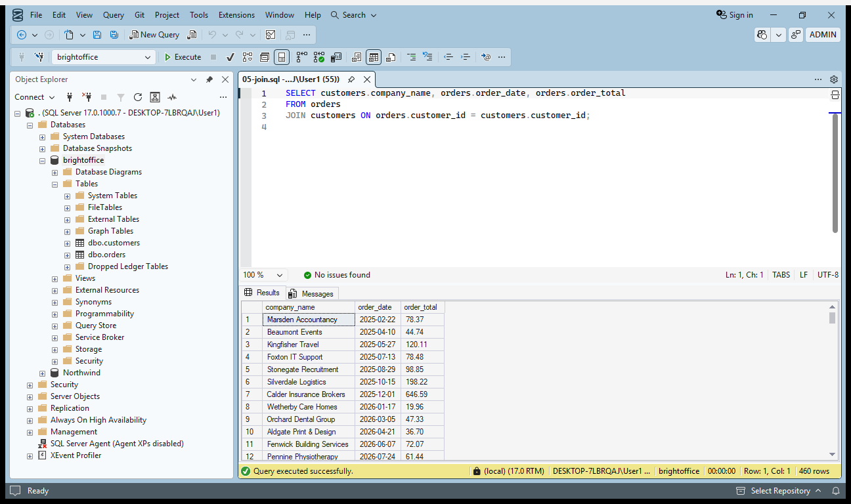Toggle IntelliSense Enabled button

[282, 57]
